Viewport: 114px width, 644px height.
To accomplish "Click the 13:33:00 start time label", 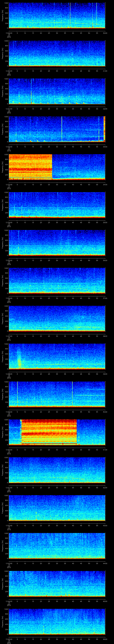I will click(9, 184).
